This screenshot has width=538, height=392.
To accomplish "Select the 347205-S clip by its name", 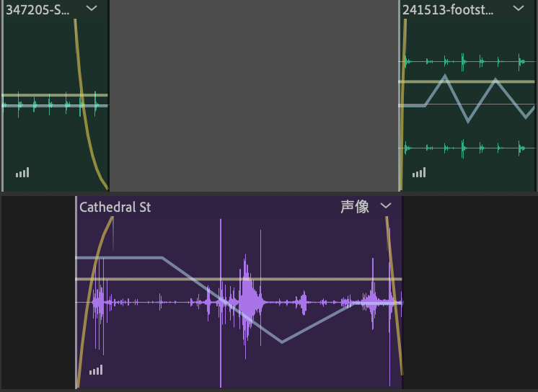I will (38, 9).
